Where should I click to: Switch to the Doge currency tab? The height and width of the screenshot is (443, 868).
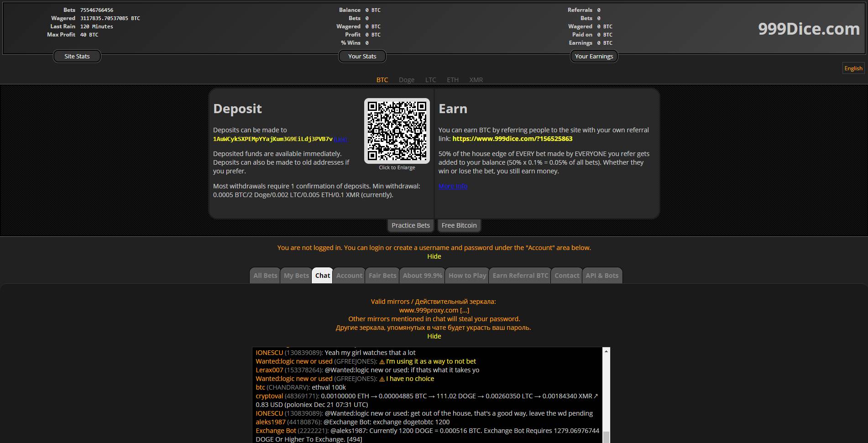407,80
